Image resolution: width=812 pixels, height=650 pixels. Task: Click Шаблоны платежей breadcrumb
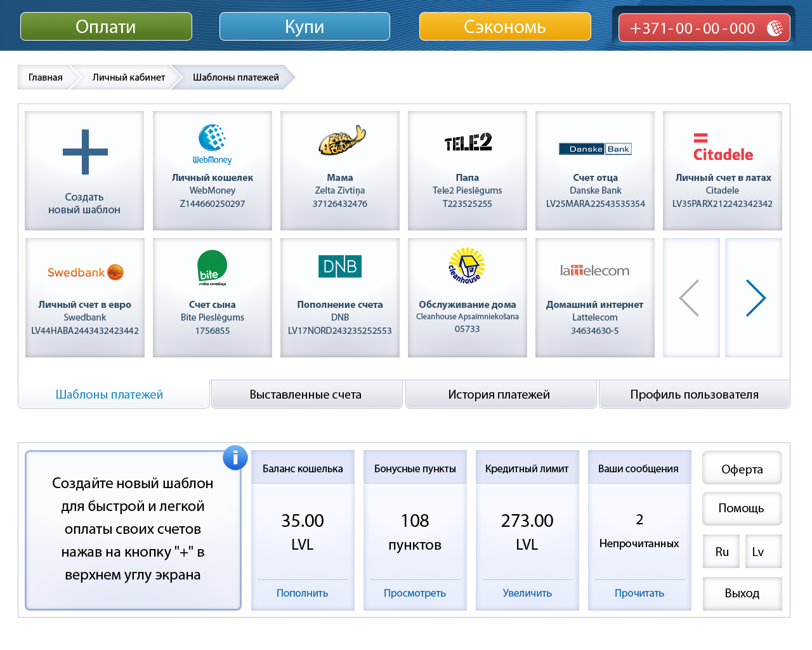tap(236, 77)
